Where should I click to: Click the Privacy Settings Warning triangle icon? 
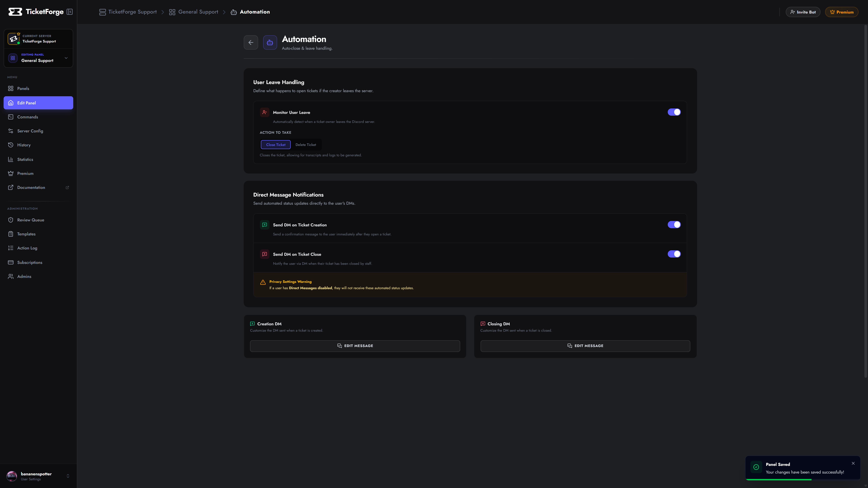263,282
